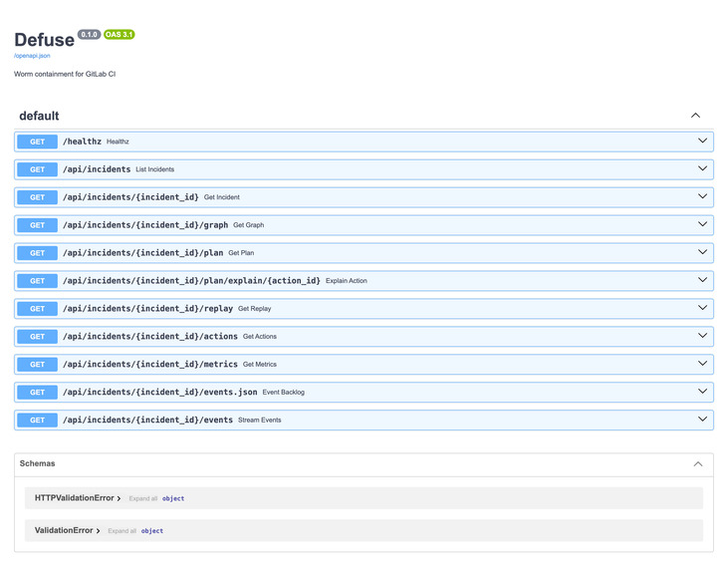The width and height of the screenshot is (728, 571).
Task: Click the Worm containment description text
Action: click(x=65, y=74)
